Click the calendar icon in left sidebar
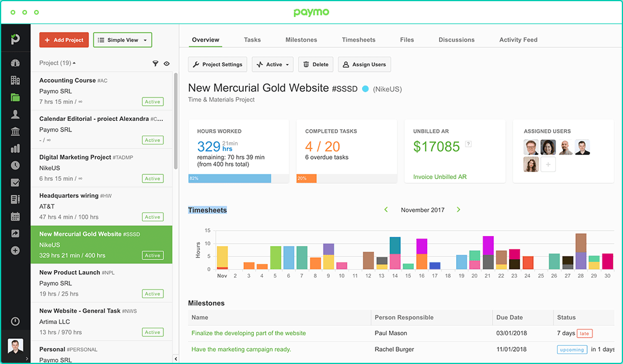 15,217
